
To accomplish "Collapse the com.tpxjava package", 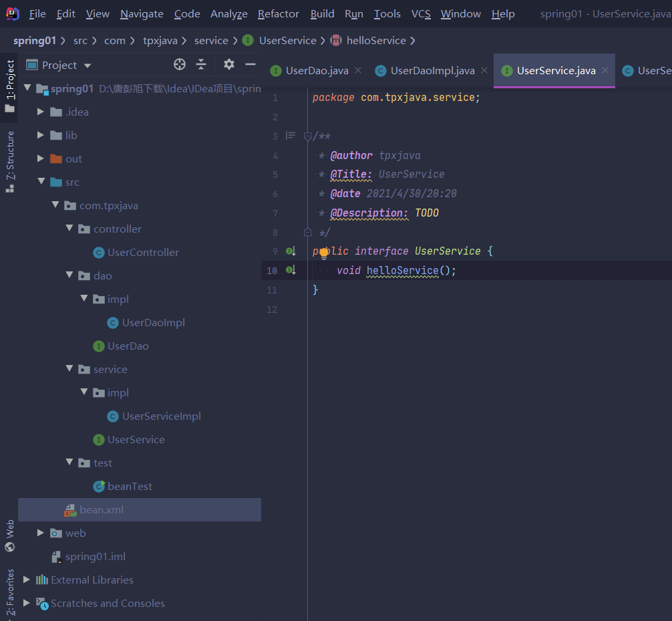I will pyautogui.click(x=55, y=205).
